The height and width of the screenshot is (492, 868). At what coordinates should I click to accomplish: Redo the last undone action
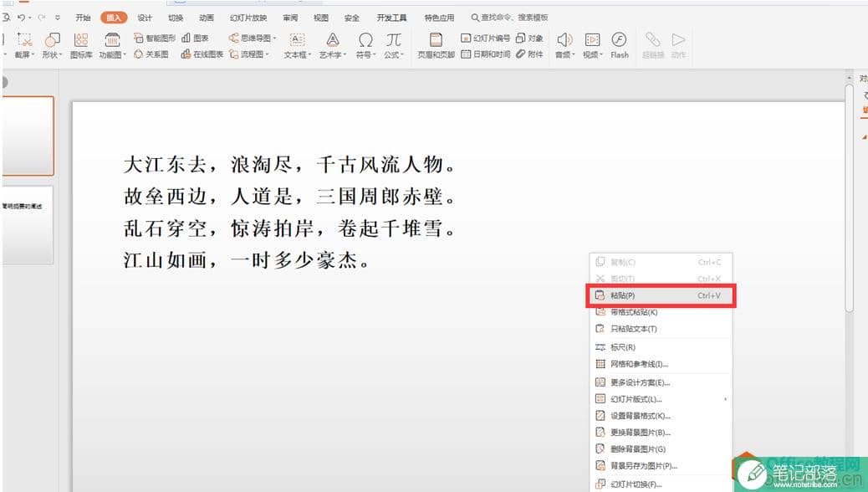42,18
